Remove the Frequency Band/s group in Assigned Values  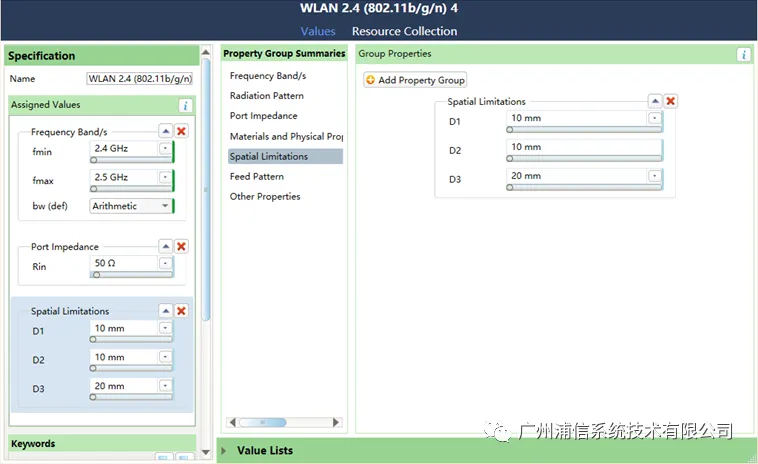tap(181, 131)
